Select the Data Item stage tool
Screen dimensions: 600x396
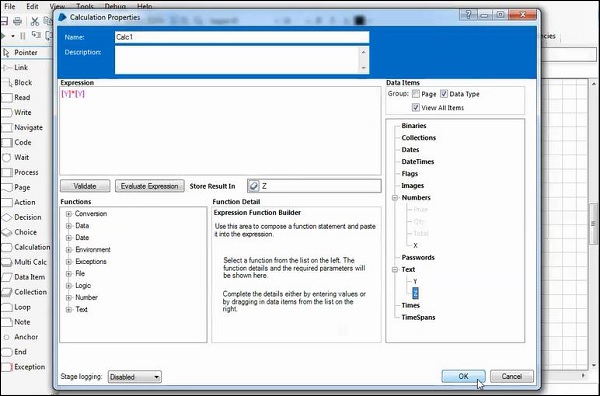[24, 277]
